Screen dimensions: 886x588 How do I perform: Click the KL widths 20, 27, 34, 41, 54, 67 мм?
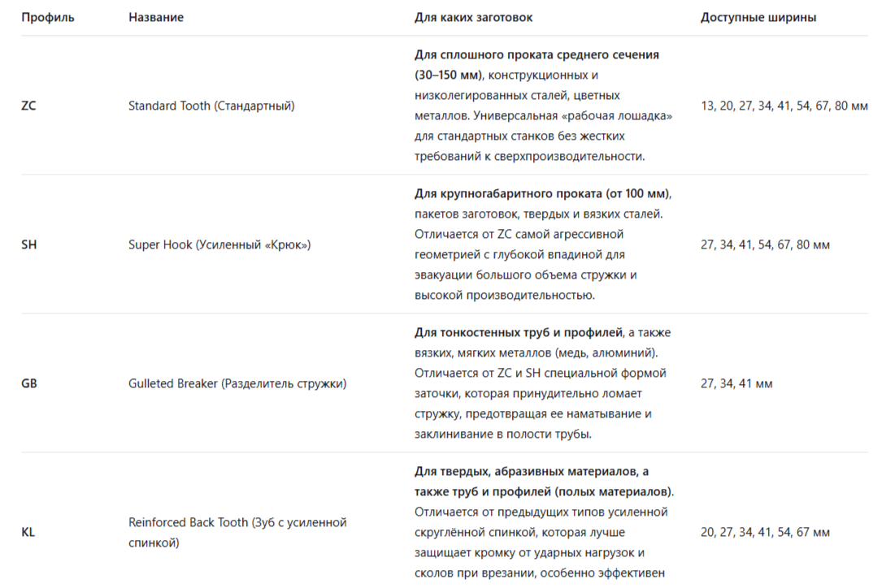coord(765,532)
